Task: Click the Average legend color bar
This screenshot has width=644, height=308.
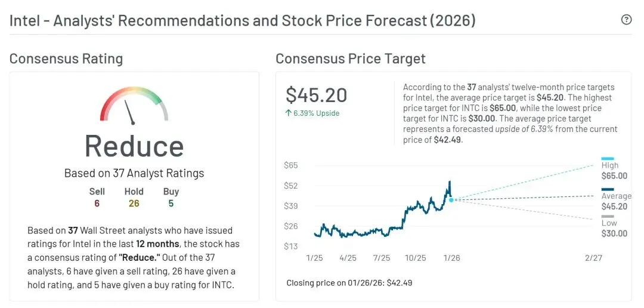Action: click(x=608, y=189)
